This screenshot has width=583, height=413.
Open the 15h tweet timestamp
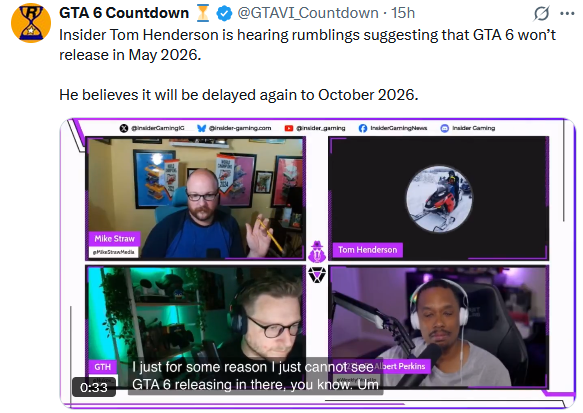tap(403, 13)
